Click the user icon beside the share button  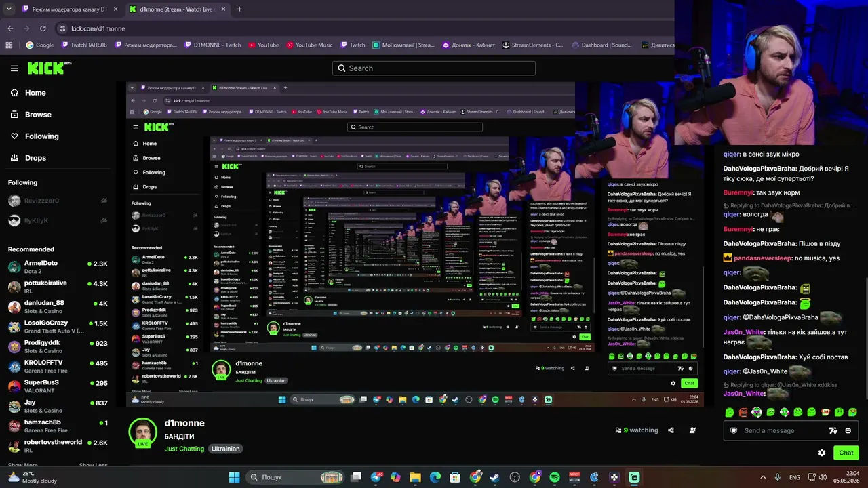click(x=692, y=430)
